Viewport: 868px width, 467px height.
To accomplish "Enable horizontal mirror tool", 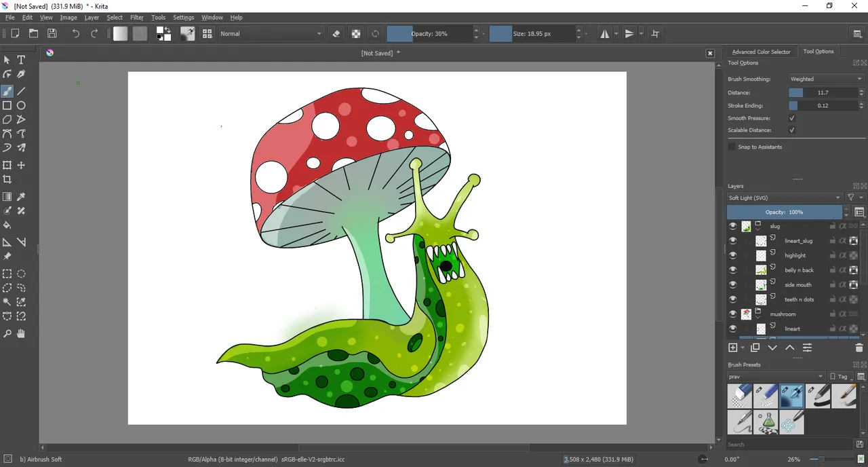I will [x=605, y=33].
